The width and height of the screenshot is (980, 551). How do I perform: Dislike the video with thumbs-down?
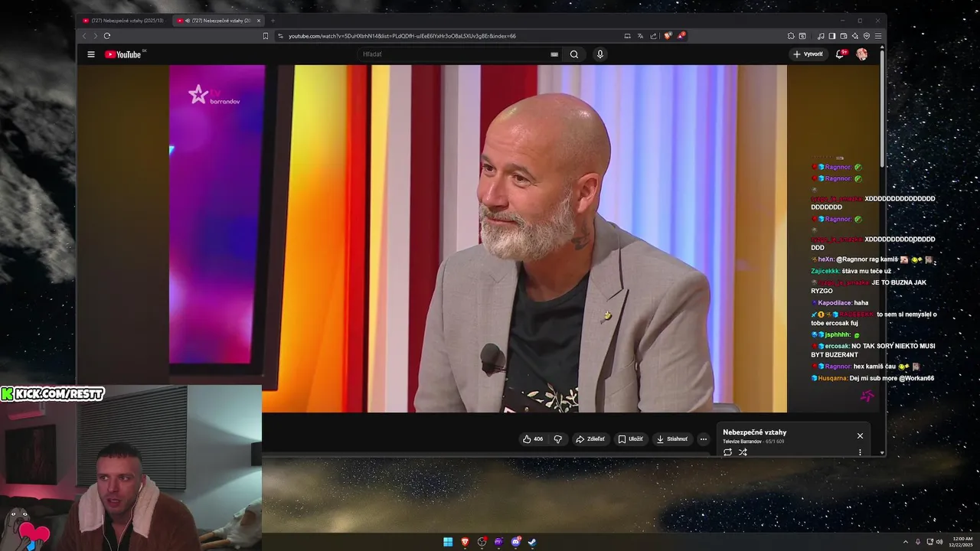[x=557, y=439]
